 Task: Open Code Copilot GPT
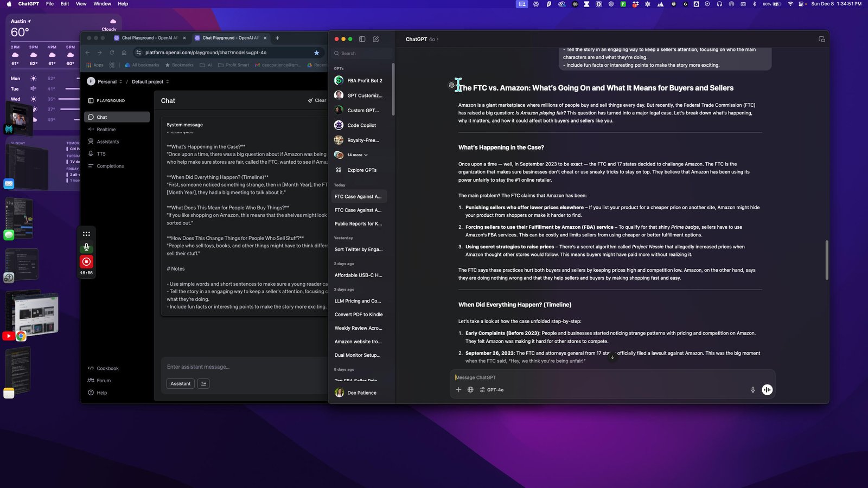pos(359,125)
